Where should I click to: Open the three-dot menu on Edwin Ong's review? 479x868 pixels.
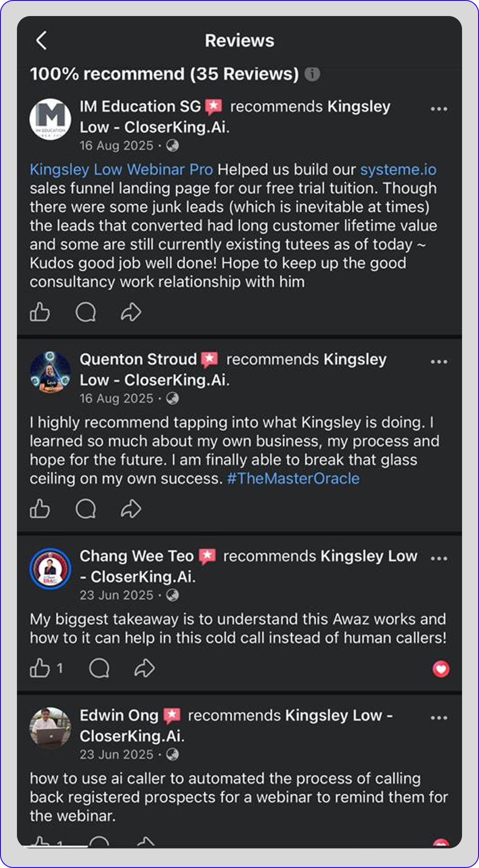pos(439,718)
